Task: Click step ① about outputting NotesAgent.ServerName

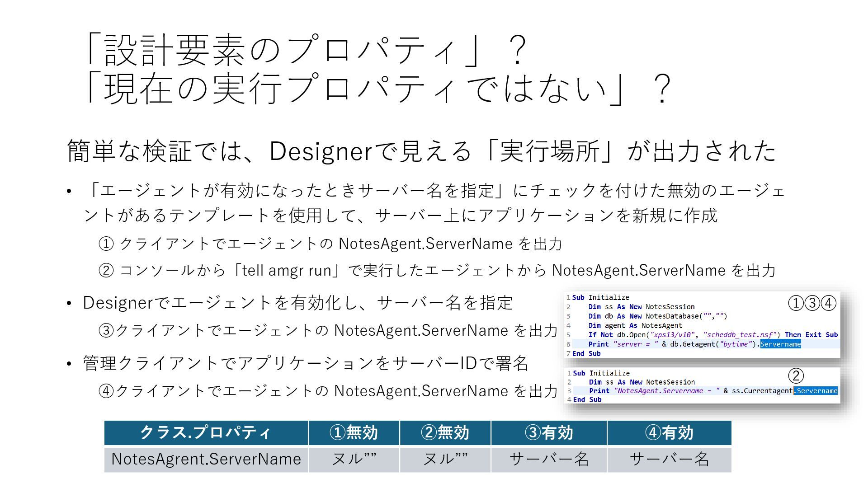Action: 330,244
